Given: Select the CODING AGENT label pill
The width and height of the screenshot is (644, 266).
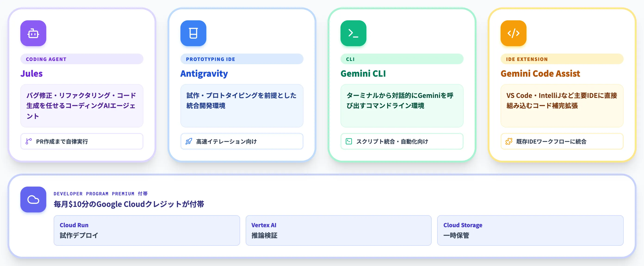Looking at the screenshot, I should tap(82, 59).
